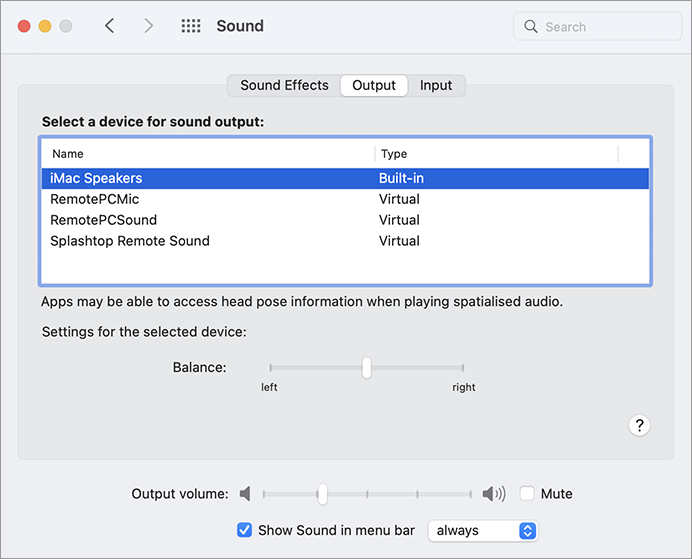The image size is (692, 559).
Task: Switch to the Sound Effects tab
Action: (x=284, y=85)
